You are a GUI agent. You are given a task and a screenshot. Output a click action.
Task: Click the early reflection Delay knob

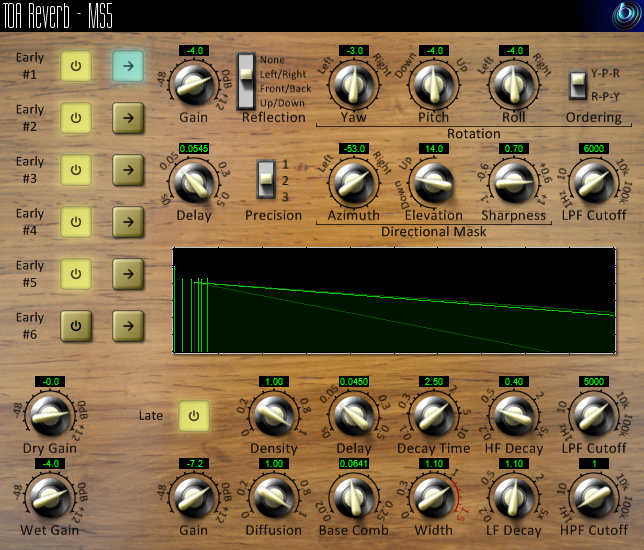tap(193, 183)
